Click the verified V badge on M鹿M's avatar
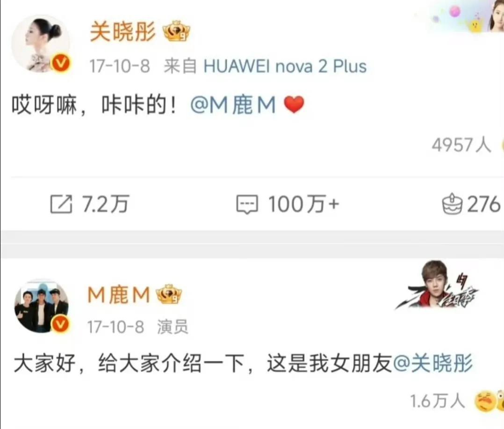 point(60,324)
